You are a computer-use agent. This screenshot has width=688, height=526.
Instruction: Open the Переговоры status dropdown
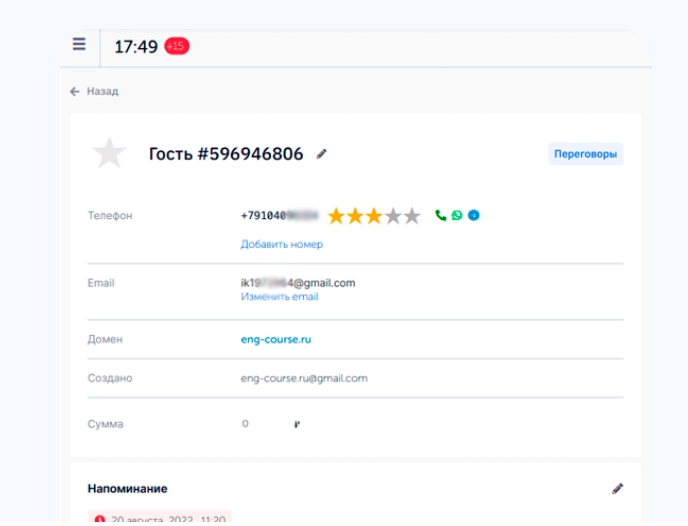[x=585, y=154]
